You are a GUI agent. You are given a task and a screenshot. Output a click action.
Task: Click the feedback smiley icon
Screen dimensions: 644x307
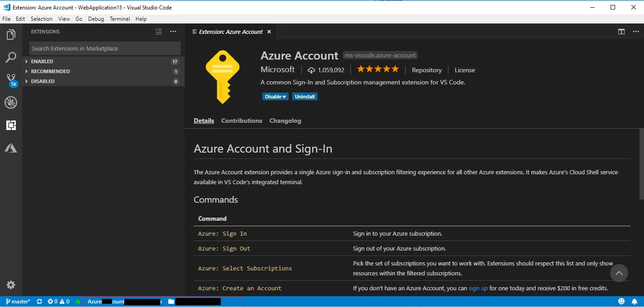[x=621, y=301]
